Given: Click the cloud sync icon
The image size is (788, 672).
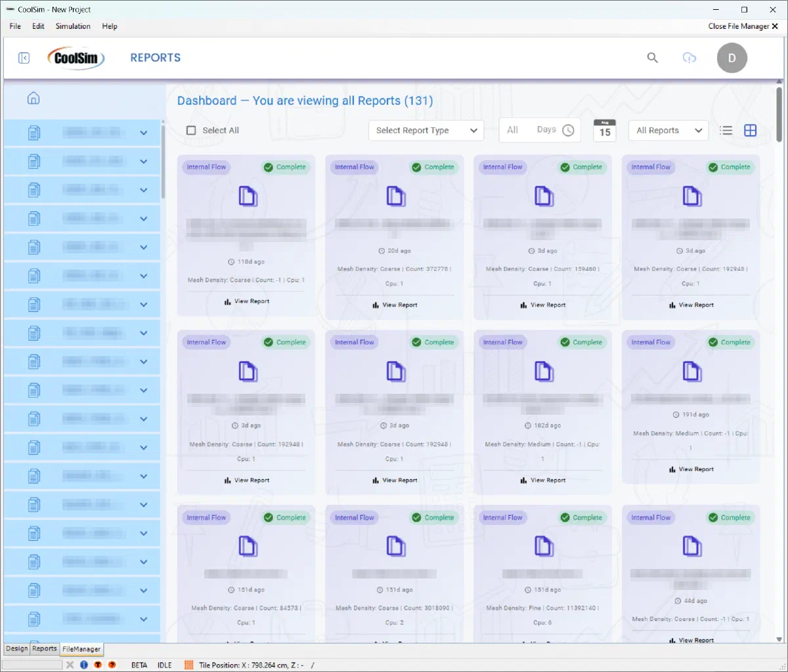Looking at the screenshot, I should (x=689, y=58).
